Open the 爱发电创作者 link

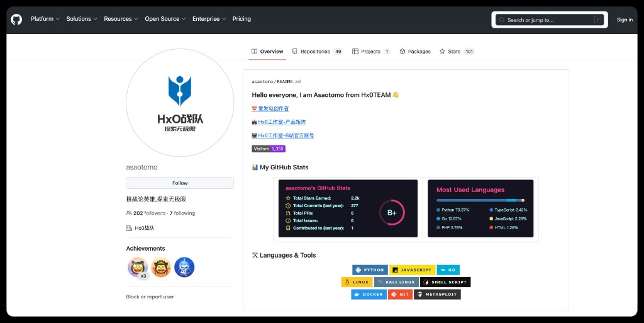tap(270, 108)
